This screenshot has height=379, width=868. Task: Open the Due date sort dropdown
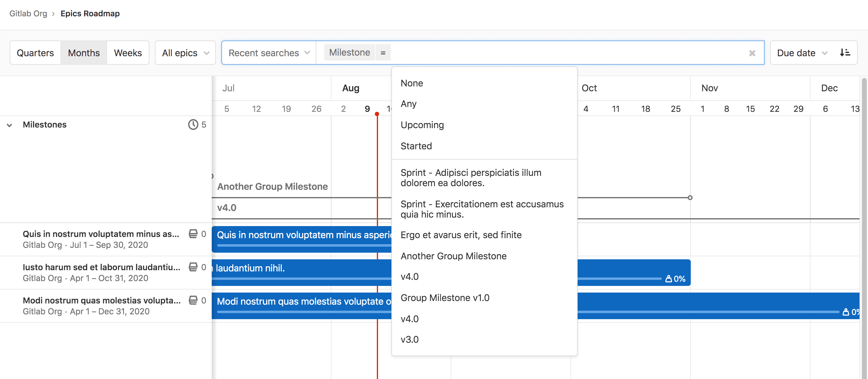[x=801, y=53]
